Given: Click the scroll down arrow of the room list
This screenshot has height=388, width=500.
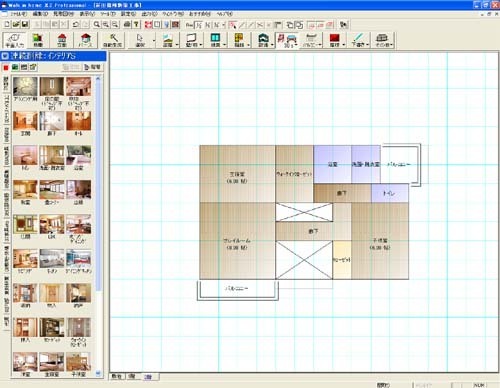Looking at the screenshot, I should 98,373.
